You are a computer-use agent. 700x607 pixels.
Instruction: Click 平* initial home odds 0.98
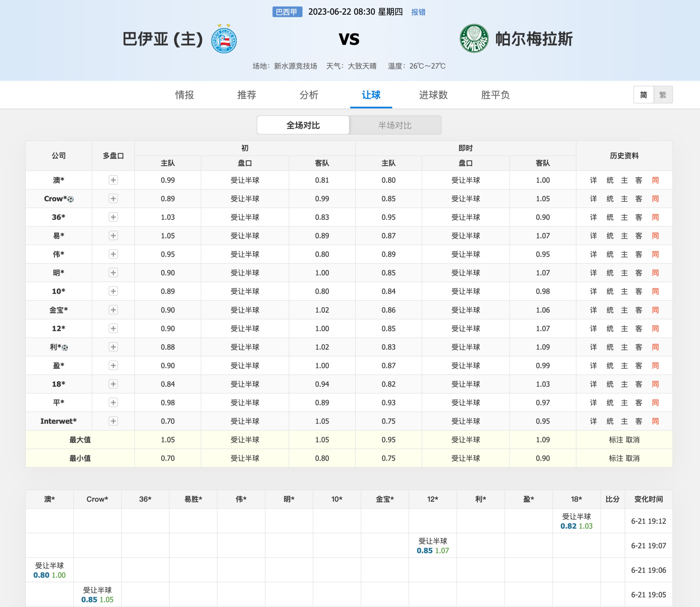(168, 403)
